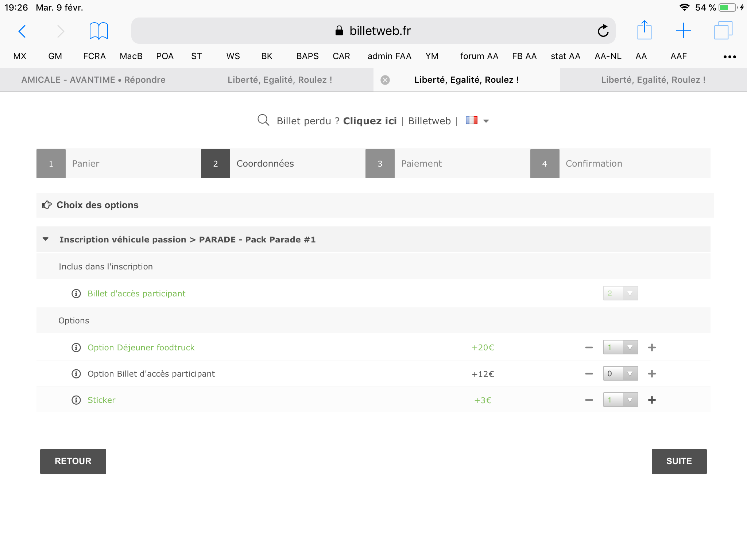
Task: Reload the billetweb.fr page
Action: (603, 31)
